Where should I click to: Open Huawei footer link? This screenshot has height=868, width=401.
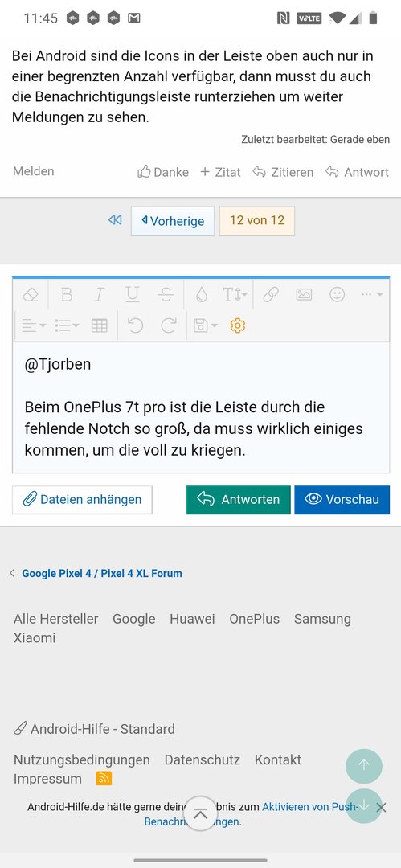(x=192, y=619)
